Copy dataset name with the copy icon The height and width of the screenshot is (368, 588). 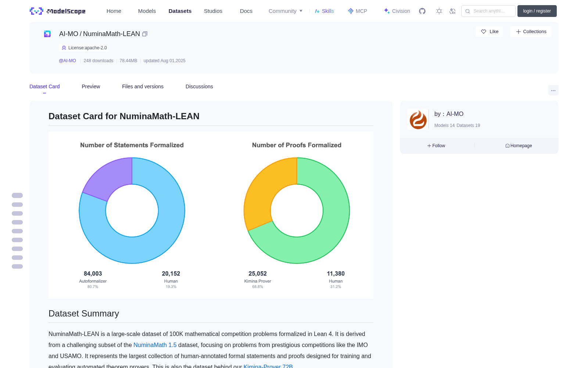tap(145, 34)
